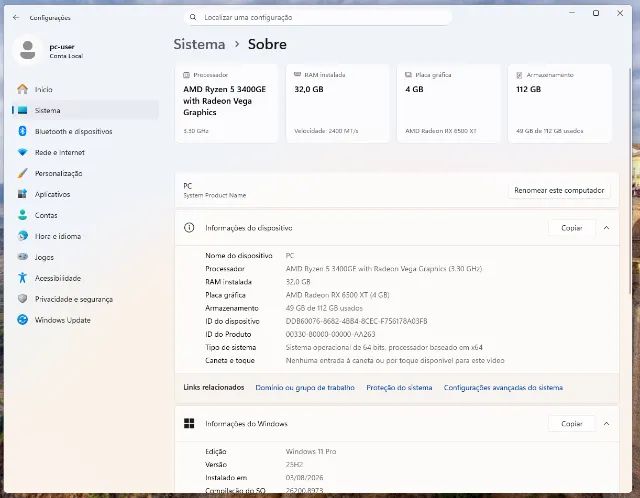Click the AMD Ryzen 5 3400GE card title

[x=224, y=101]
